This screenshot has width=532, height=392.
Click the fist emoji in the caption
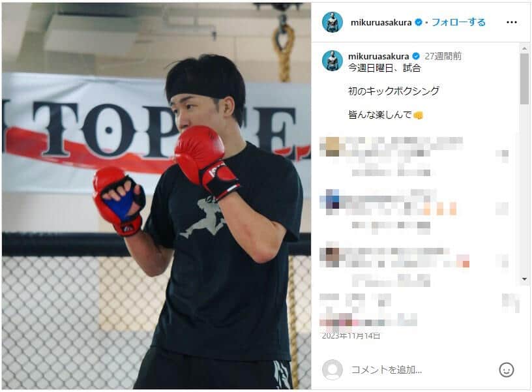(x=419, y=115)
